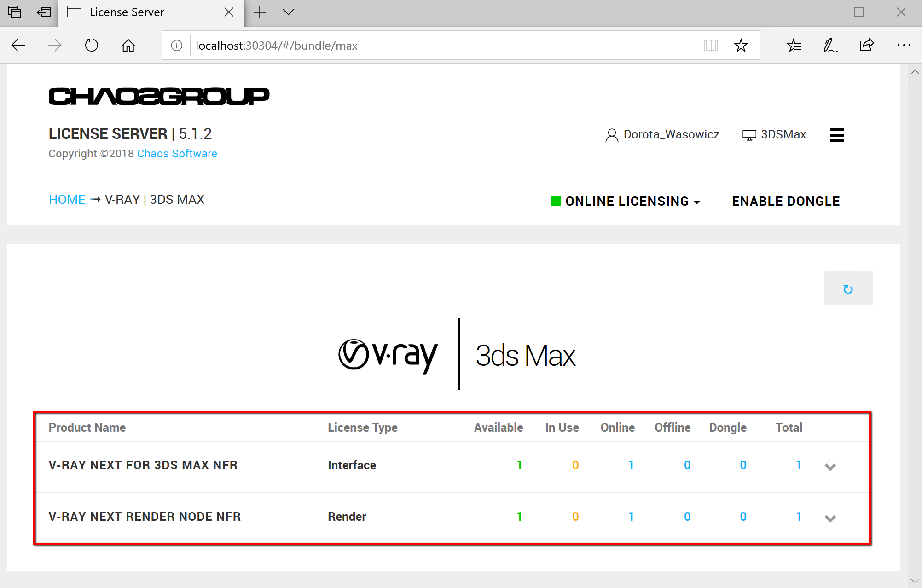The image size is (922, 588).
Task: Click the browser refresh page icon
Action: pos(91,45)
